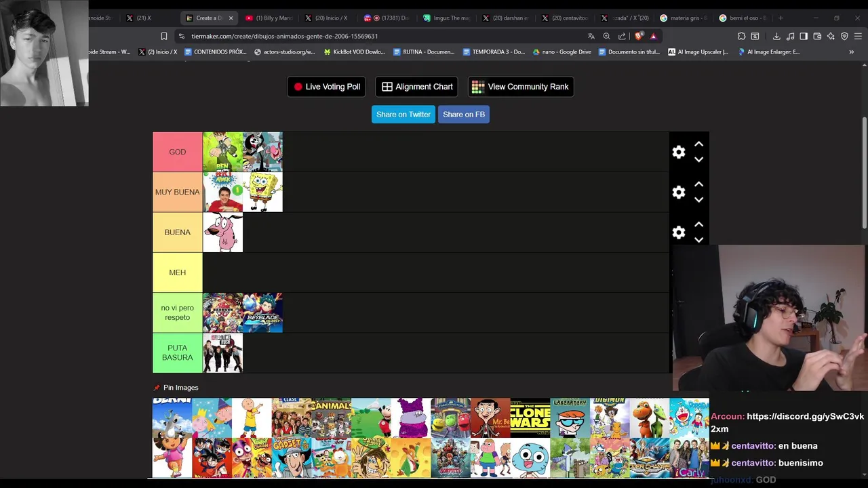Pick the Dexter's Laboratory image from the pool

point(570,418)
